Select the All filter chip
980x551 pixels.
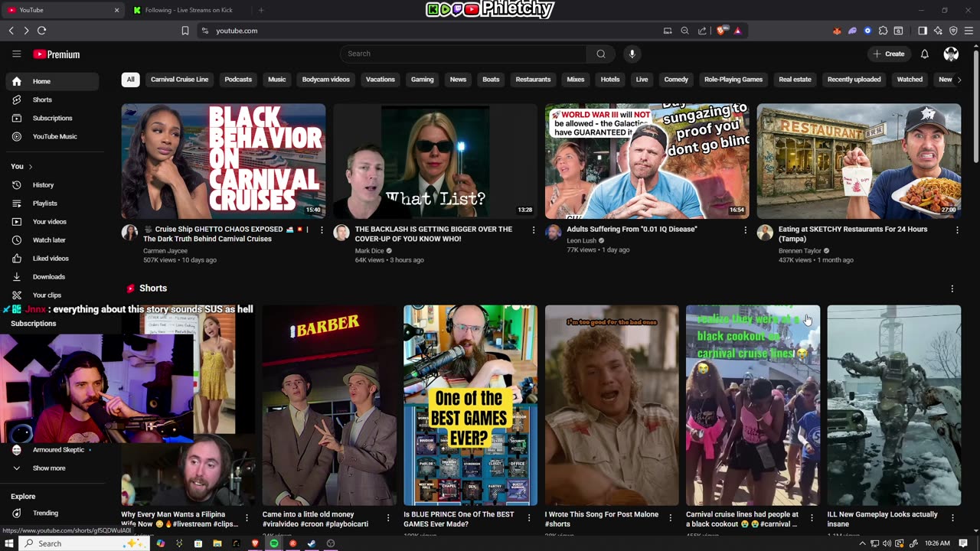pos(130,80)
